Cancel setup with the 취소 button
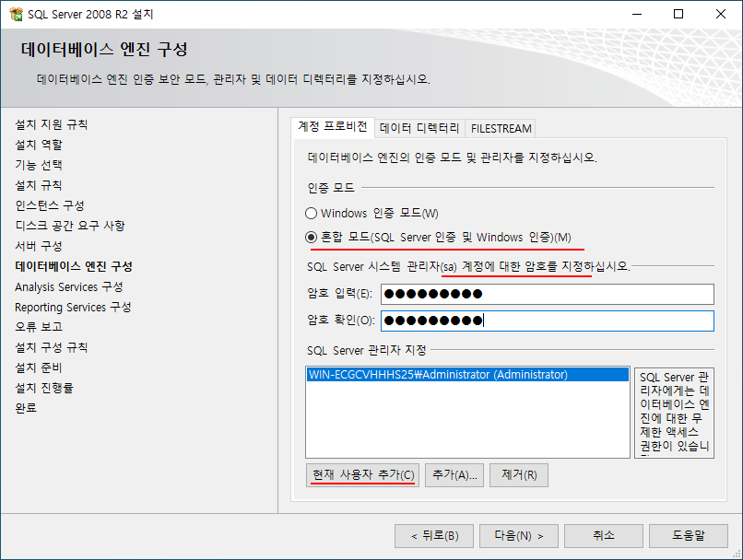 pos(604,536)
